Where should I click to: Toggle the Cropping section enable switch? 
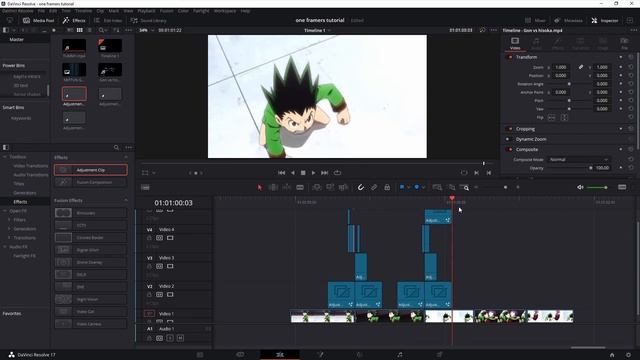(x=510, y=129)
